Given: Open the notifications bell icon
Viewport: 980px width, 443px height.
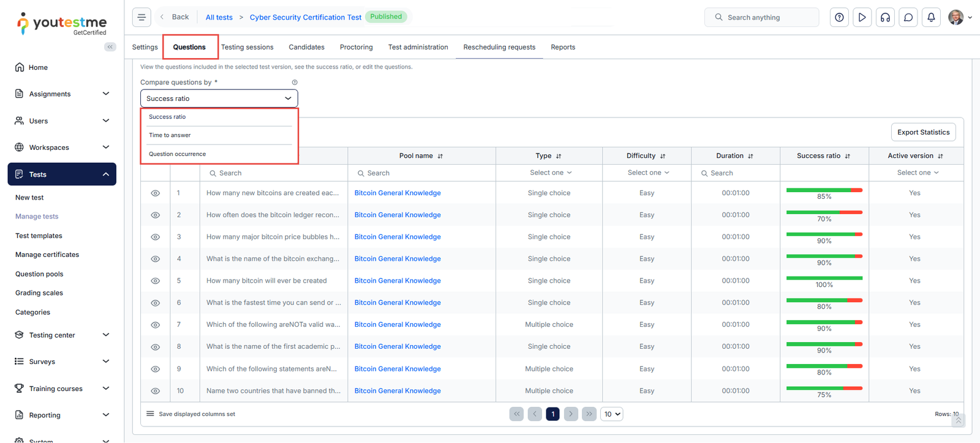Looking at the screenshot, I should (931, 17).
